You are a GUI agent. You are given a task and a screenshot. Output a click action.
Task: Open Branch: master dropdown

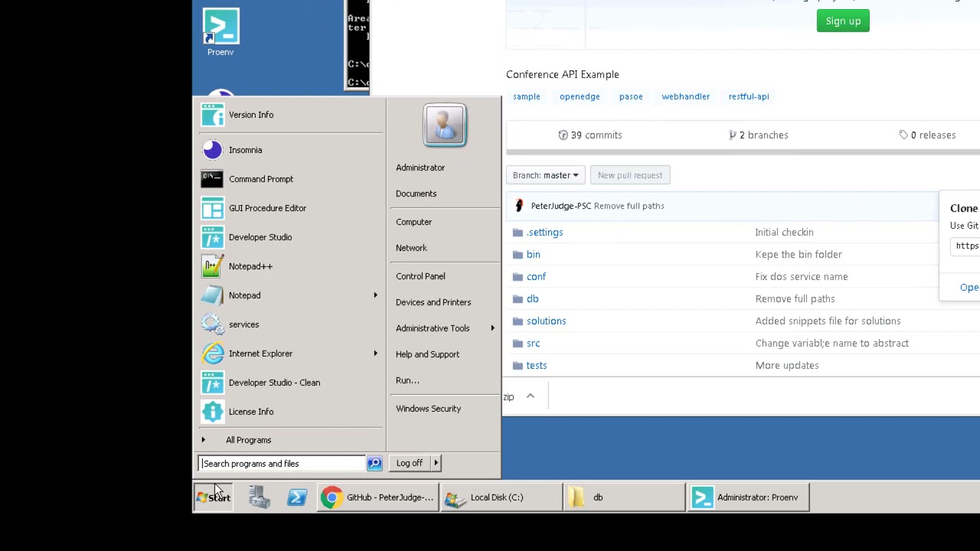click(546, 175)
